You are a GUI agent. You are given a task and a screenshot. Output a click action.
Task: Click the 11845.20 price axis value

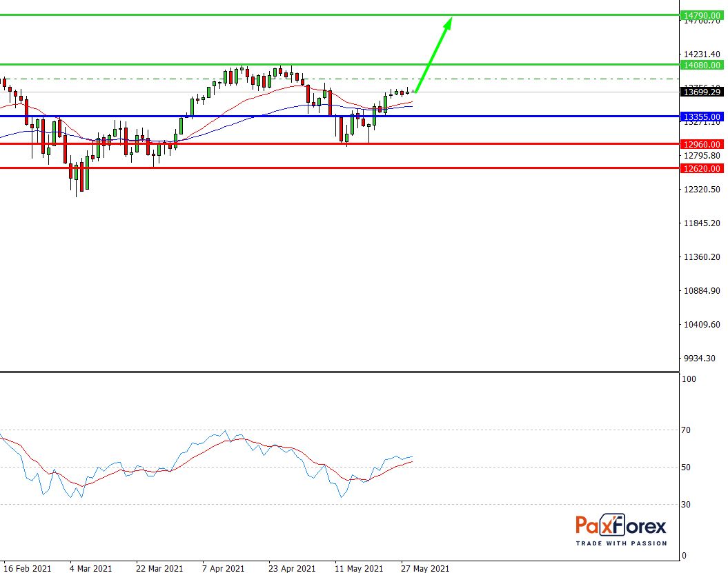click(702, 223)
